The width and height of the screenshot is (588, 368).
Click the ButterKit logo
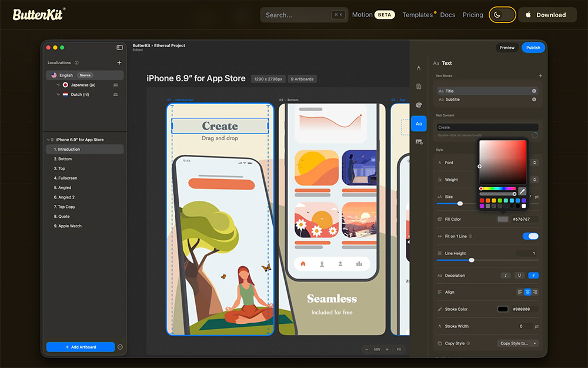point(39,14)
